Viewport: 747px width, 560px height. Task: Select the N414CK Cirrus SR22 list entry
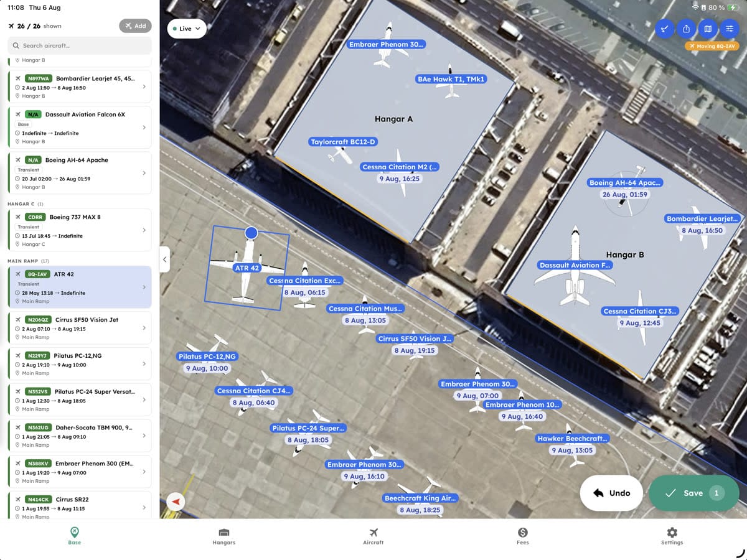tap(80, 506)
